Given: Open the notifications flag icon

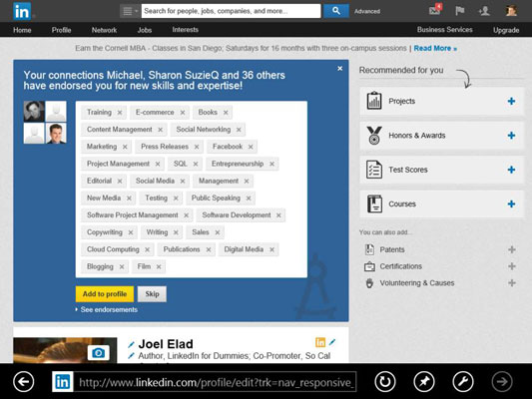Looking at the screenshot, I should (x=460, y=11).
